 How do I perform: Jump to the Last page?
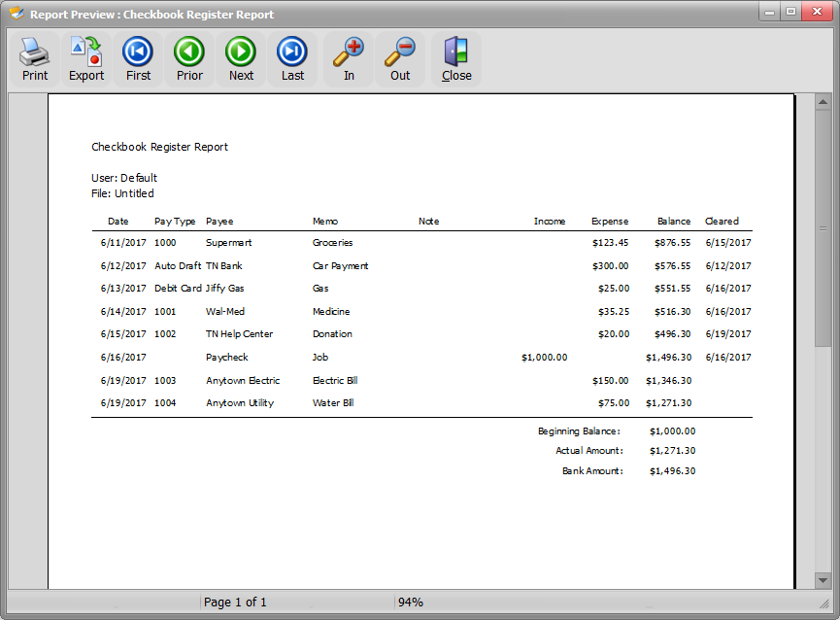(292, 59)
